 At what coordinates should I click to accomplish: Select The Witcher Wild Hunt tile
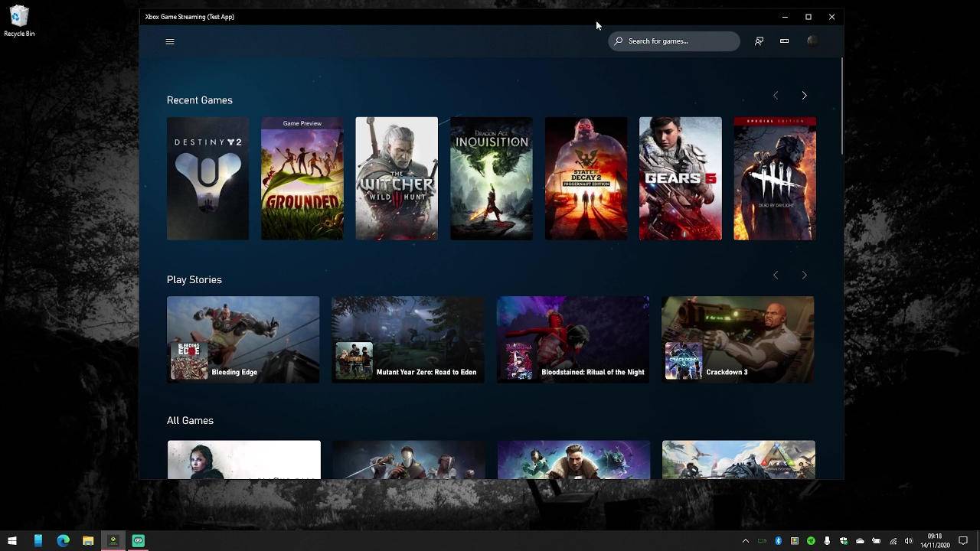click(397, 178)
